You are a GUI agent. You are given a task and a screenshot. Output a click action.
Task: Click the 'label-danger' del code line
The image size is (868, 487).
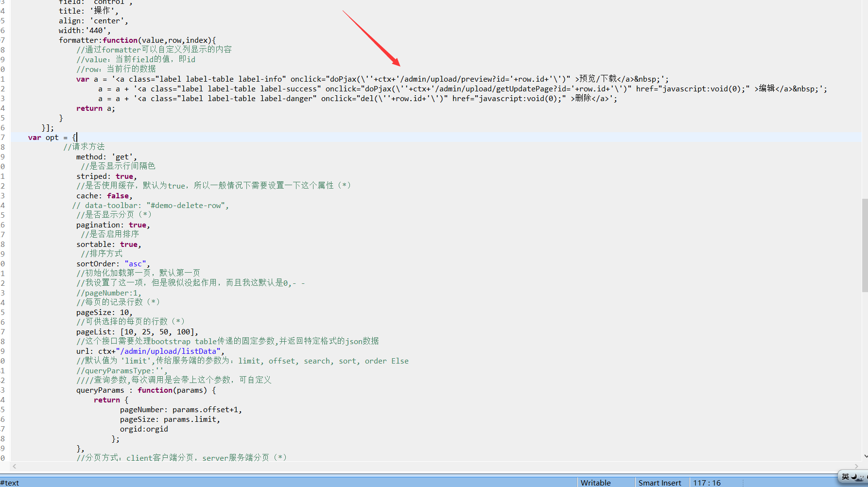357,99
